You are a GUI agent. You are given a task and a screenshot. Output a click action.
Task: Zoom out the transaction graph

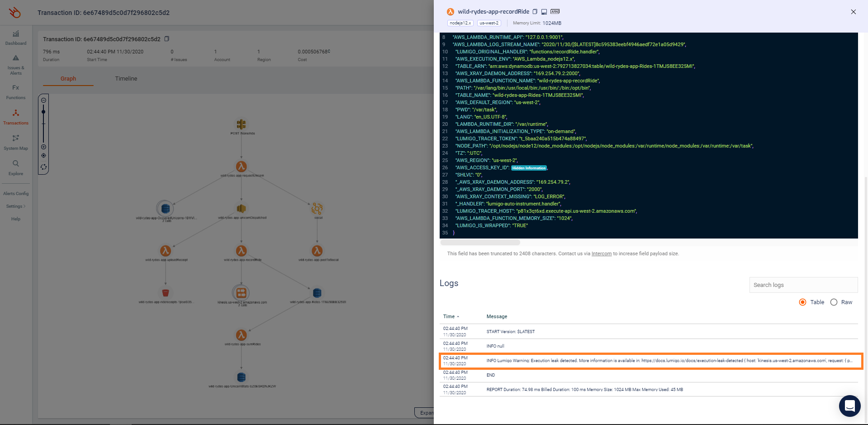pos(43,100)
